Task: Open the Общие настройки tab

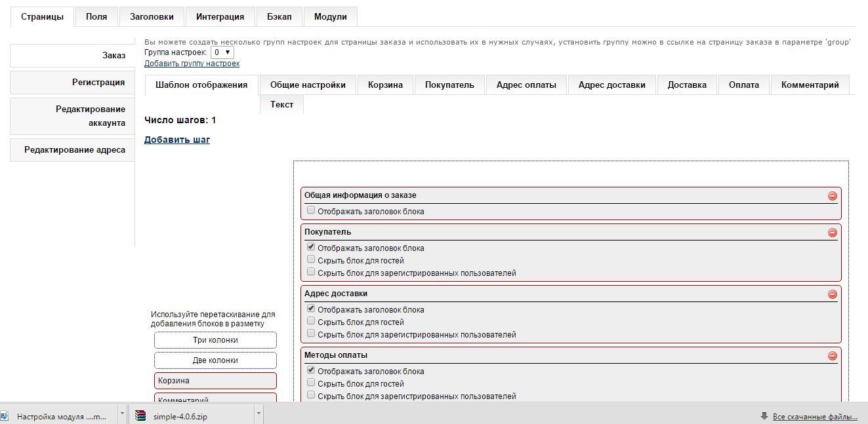Action: coord(308,85)
